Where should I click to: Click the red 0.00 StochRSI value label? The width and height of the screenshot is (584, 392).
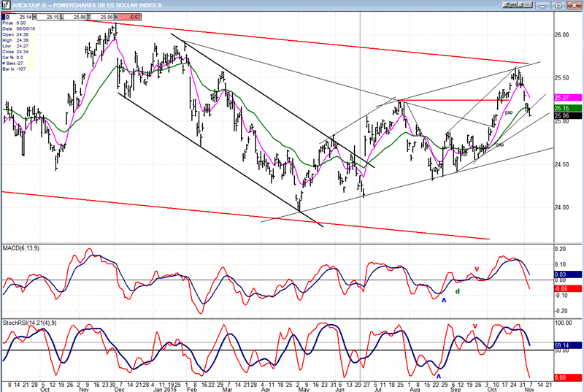click(x=561, y=377)
